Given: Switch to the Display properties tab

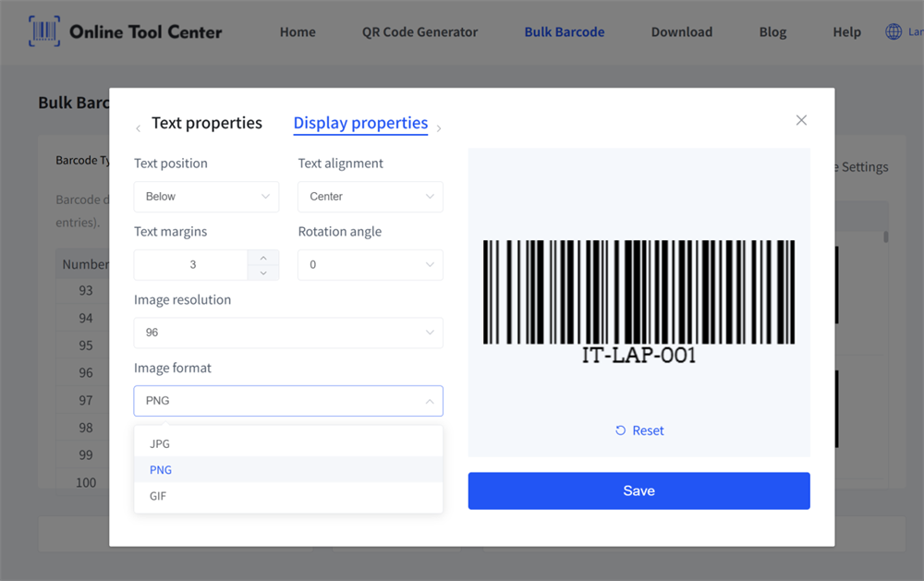Looking at the screenshot, I should click(360, 123).
